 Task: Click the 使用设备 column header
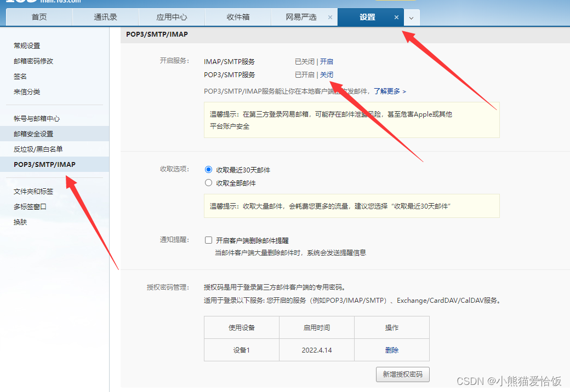tap(242, 327)
